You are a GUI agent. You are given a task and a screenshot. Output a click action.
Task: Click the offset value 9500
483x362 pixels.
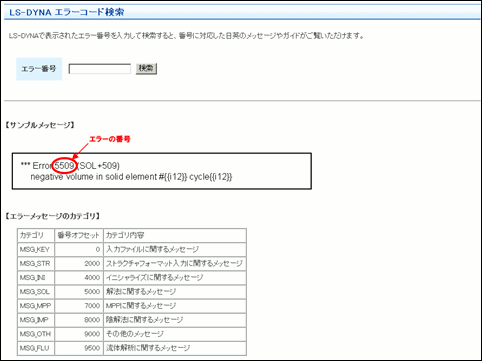pos(92,348)
